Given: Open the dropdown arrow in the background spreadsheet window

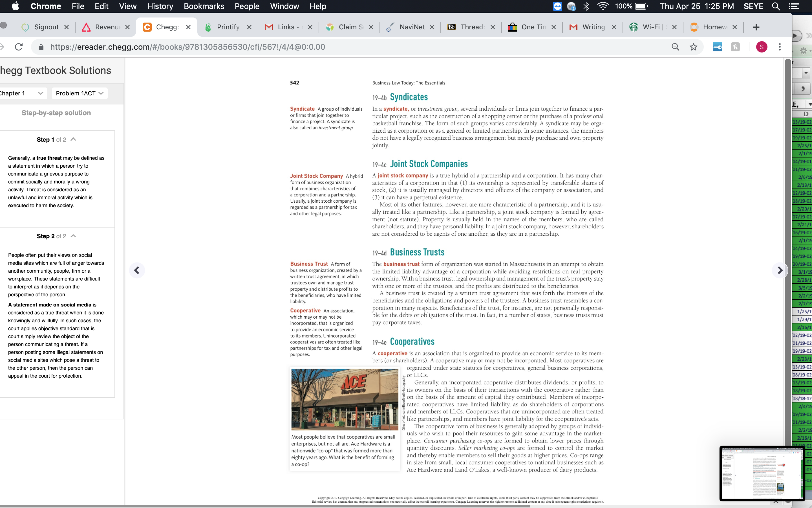Looking at the screenshot, I should click(806, 73).
